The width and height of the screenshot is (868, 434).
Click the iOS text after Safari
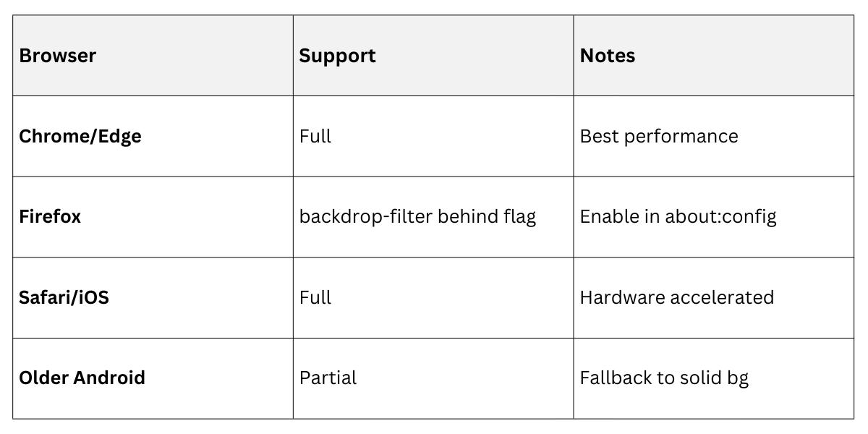pos(94,297)
